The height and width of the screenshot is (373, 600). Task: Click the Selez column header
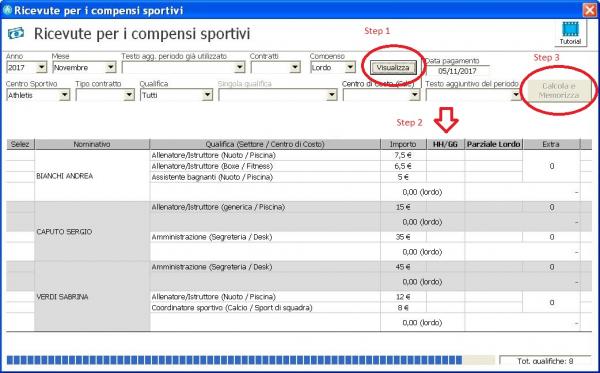[20, 144]
